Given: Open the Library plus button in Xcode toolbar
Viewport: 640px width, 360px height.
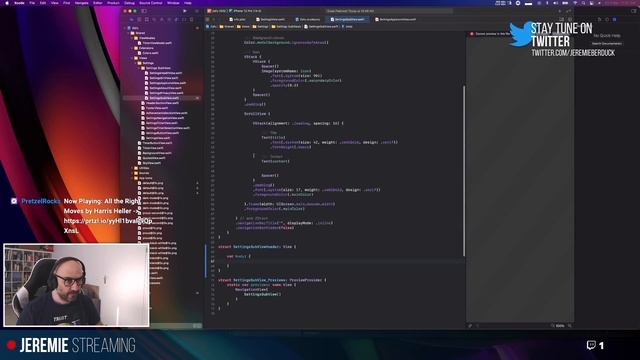Looking at the screenshot, I should pyautogui.click(x=560, y=11).
